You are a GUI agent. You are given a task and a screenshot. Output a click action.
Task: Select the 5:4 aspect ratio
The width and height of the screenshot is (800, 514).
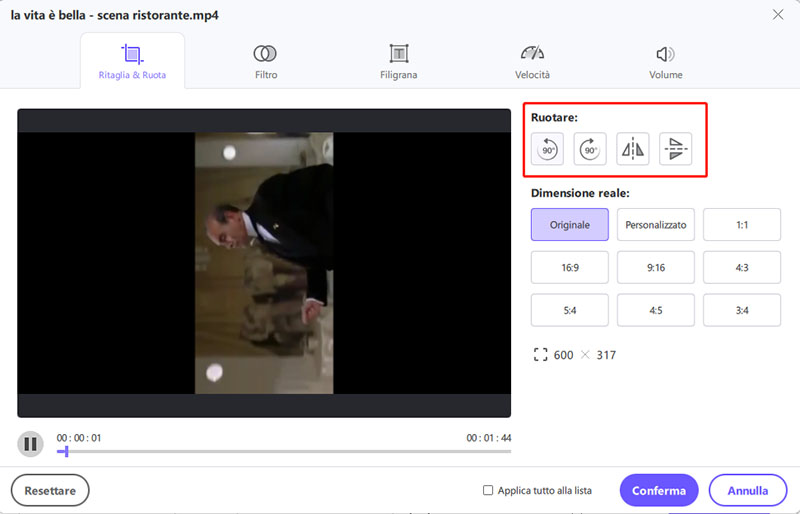[569, 310]
